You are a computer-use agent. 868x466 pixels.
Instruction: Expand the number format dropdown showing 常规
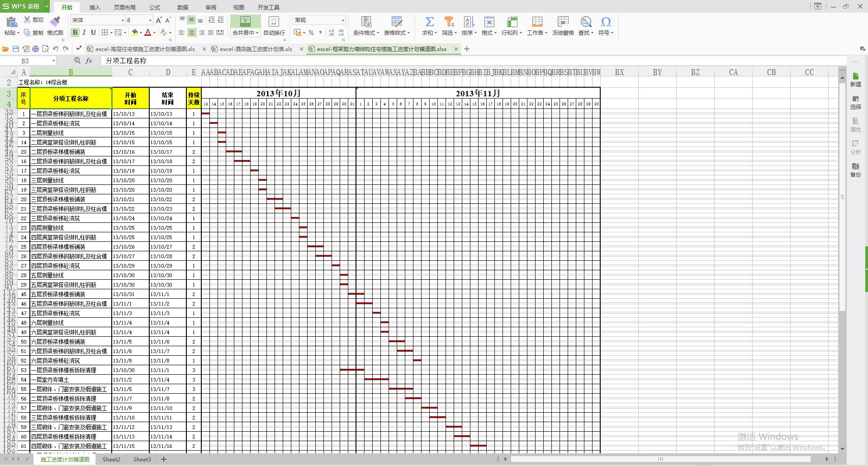pos(343,20)
